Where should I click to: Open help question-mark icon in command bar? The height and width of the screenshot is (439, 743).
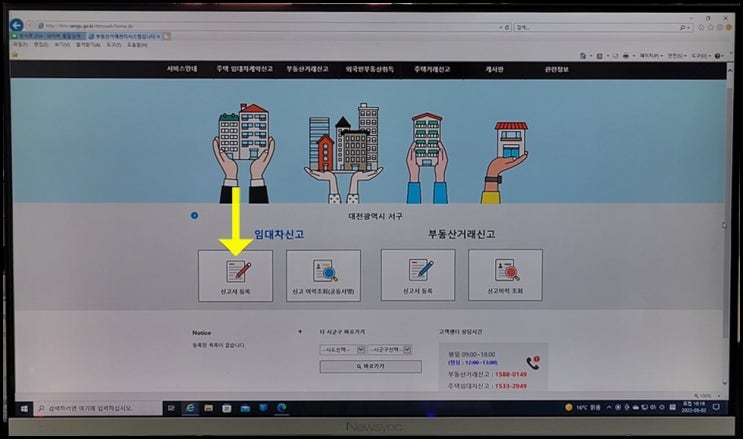coord(717,56)
